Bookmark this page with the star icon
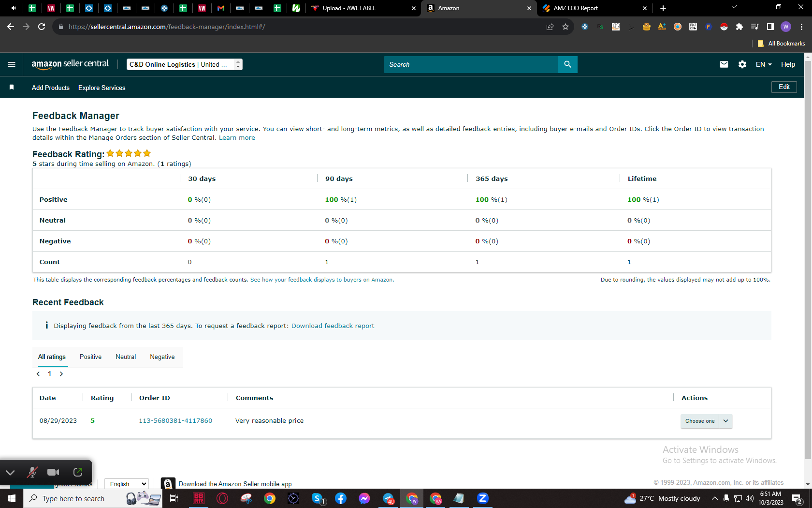 tap(565, 27)
